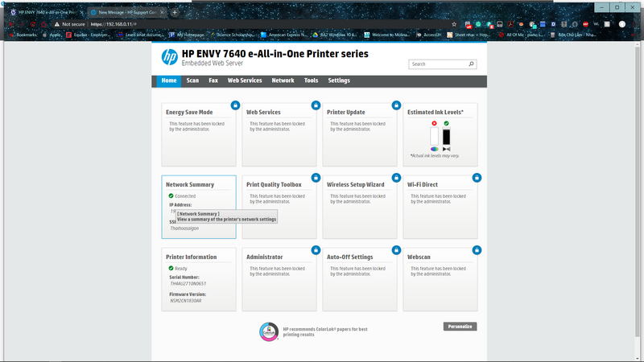Open the Apple bookmark

52,35
